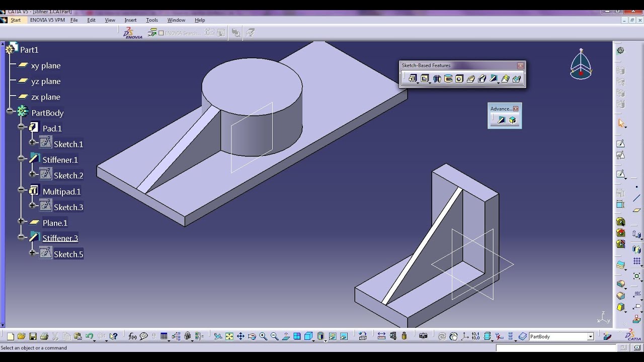Click the Capture camera icon
644x362 pixels.
pos(423,336)
